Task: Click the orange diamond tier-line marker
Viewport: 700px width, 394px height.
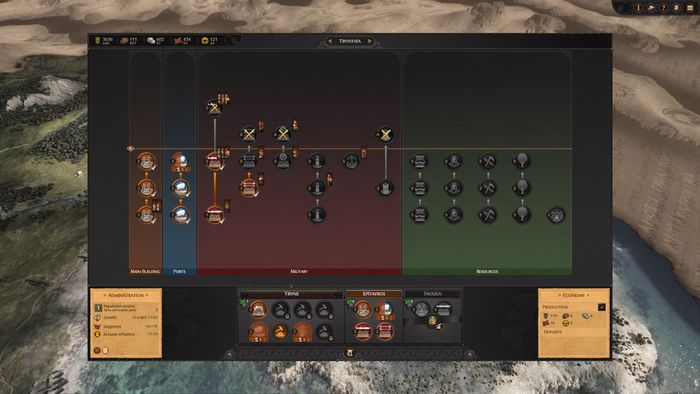Action: [130, 149]
